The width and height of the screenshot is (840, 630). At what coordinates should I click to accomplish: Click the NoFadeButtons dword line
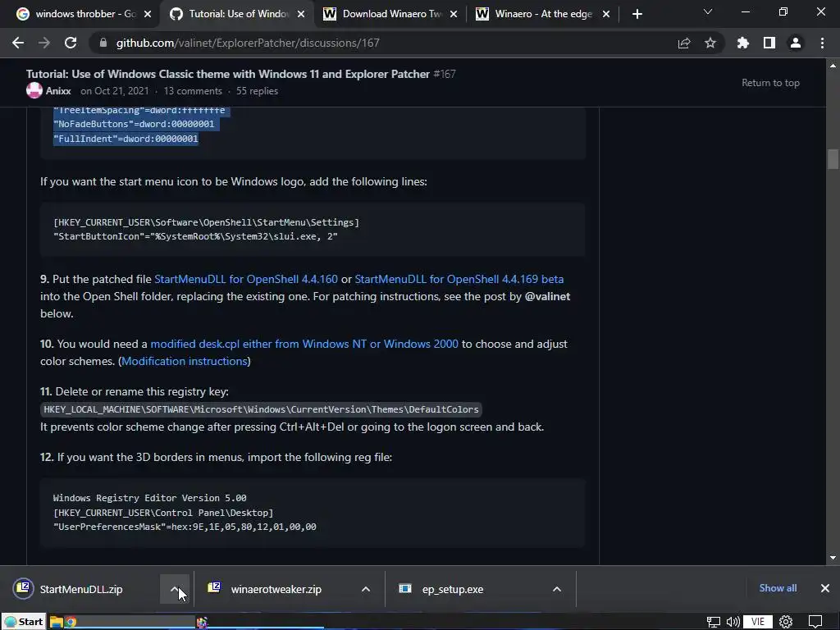click(x=134, y=124)
